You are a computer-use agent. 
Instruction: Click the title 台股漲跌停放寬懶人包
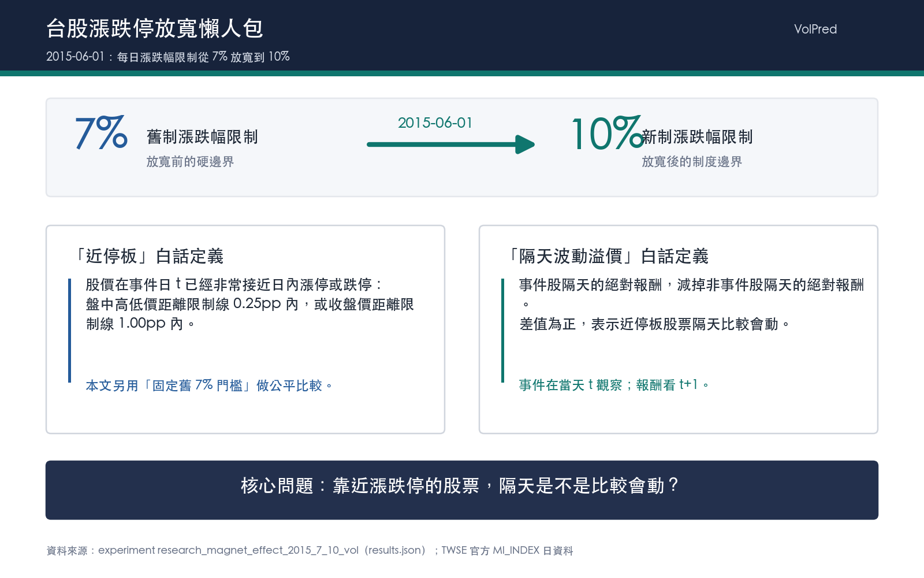coord(155,28)
